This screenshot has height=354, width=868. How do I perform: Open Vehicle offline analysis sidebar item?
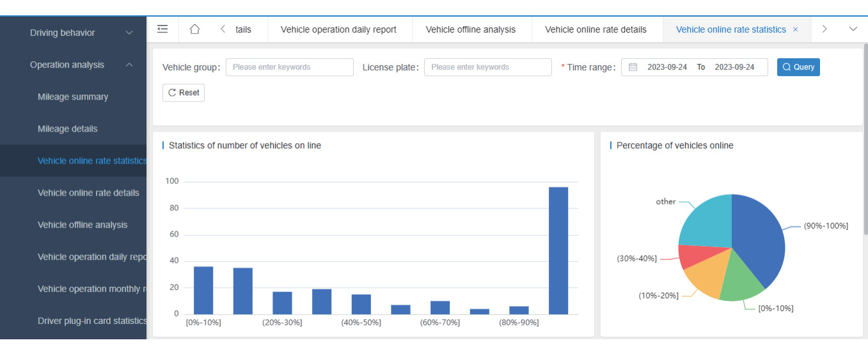click(x=73, y=224)
